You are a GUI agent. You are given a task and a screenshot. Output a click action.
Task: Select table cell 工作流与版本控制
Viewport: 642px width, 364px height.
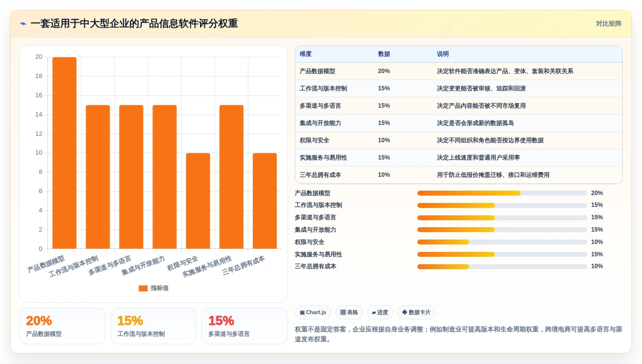(x=323, y=88)
